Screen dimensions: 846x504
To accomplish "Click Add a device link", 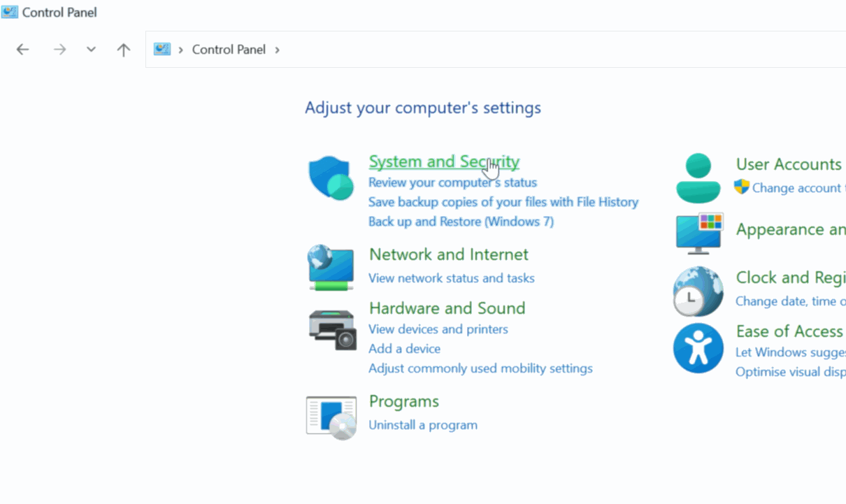I will coord(404,349).
